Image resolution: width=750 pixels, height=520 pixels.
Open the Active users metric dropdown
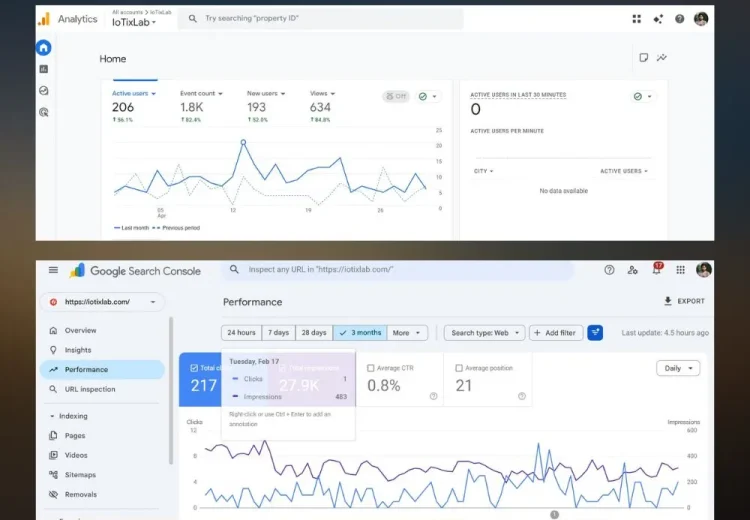click(x=134, y=93)
